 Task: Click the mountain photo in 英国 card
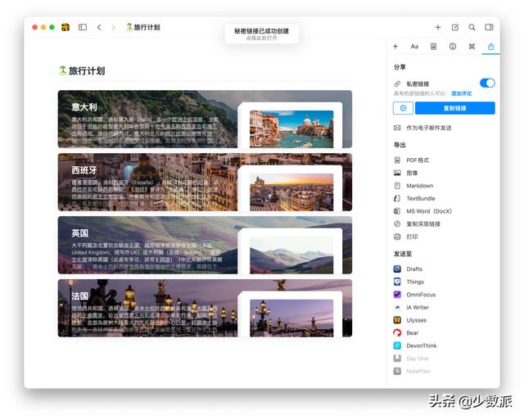click(x=291, y=255)
